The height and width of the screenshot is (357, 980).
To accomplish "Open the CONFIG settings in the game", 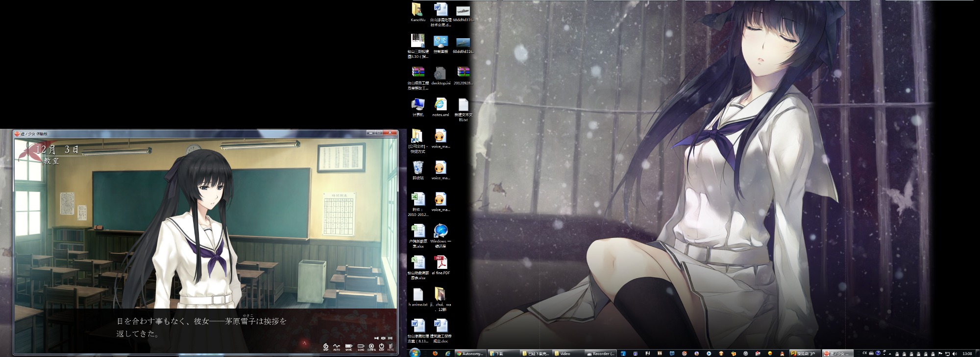I will tap(371, 347).
